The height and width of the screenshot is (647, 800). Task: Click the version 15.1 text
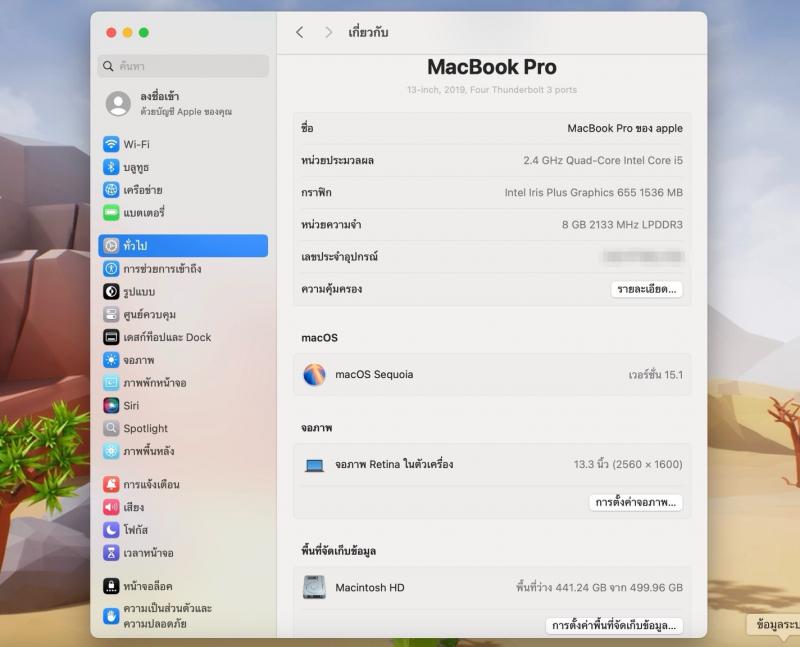655,375
